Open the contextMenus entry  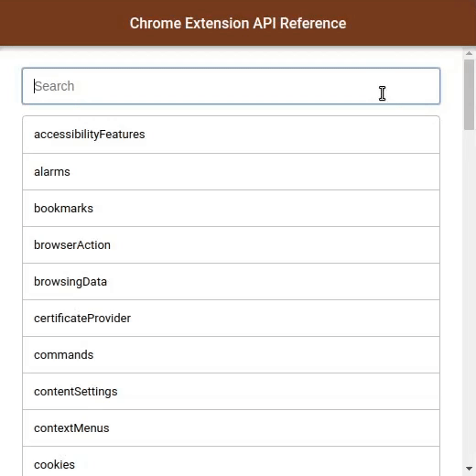(231, 428)
